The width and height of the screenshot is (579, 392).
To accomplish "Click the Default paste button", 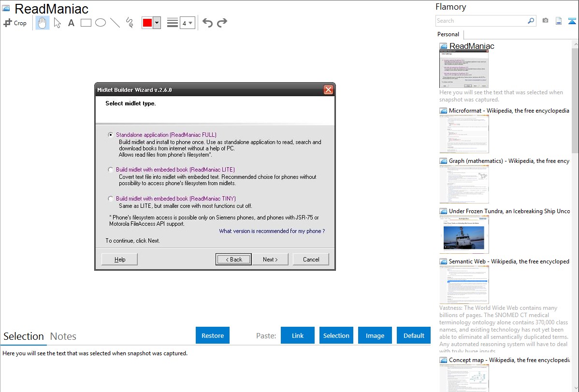I will coord(414,335).
